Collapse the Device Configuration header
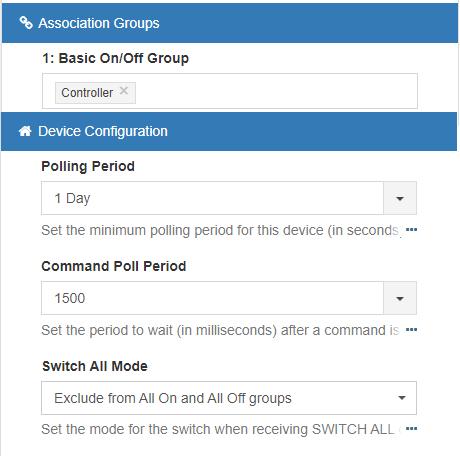The image size is (460, 456). (x=229, y=131)
